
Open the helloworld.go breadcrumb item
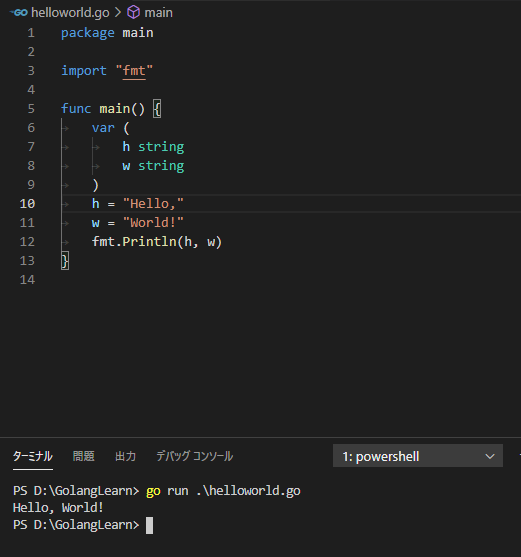tap(70, 13)
